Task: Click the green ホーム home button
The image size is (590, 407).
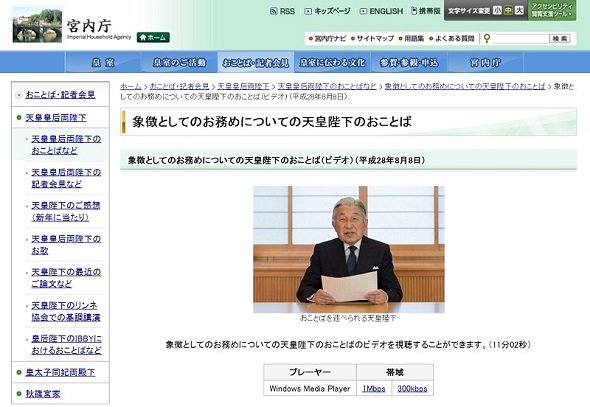Action: (153, 37)
